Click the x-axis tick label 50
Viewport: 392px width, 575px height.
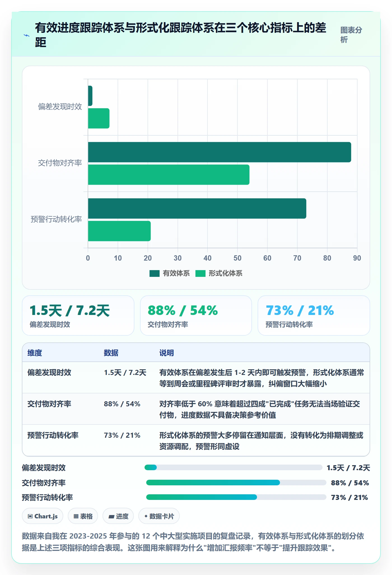pyautogui.click(x=237, y=258)
